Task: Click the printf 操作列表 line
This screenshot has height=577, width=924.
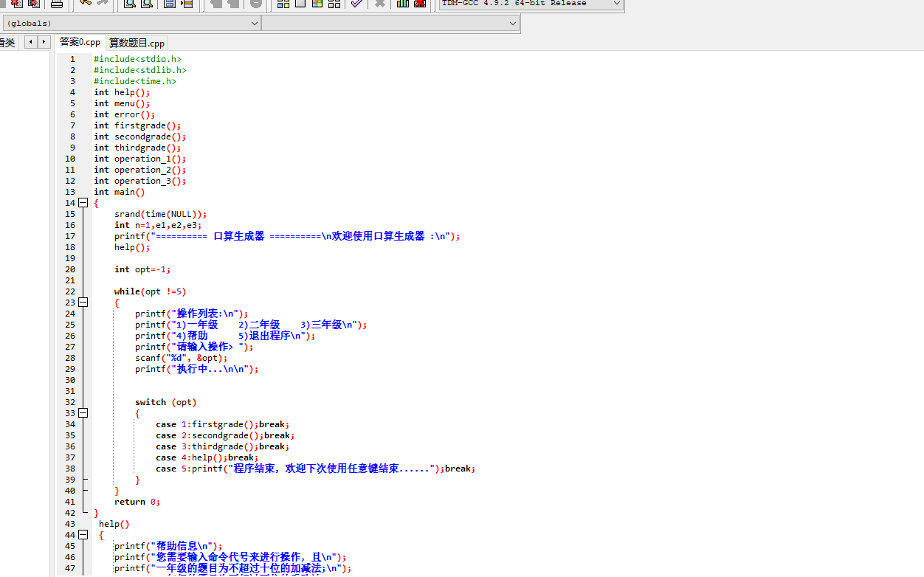Action: 192,314
